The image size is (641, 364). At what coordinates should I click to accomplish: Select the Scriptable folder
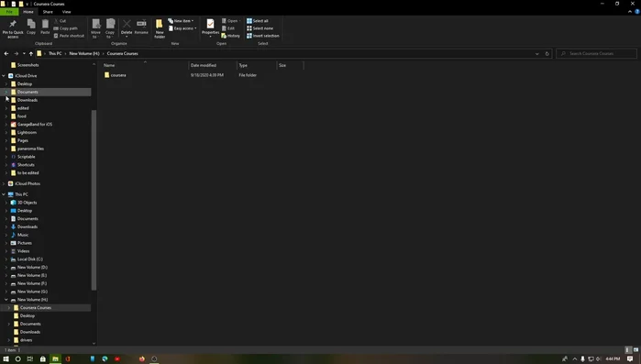coord(27,157)
